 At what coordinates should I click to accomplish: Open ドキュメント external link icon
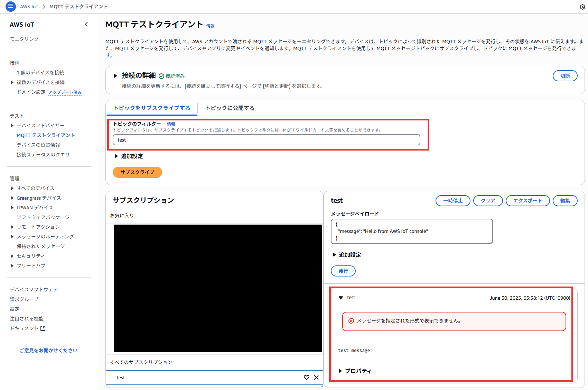pos(43,328)
